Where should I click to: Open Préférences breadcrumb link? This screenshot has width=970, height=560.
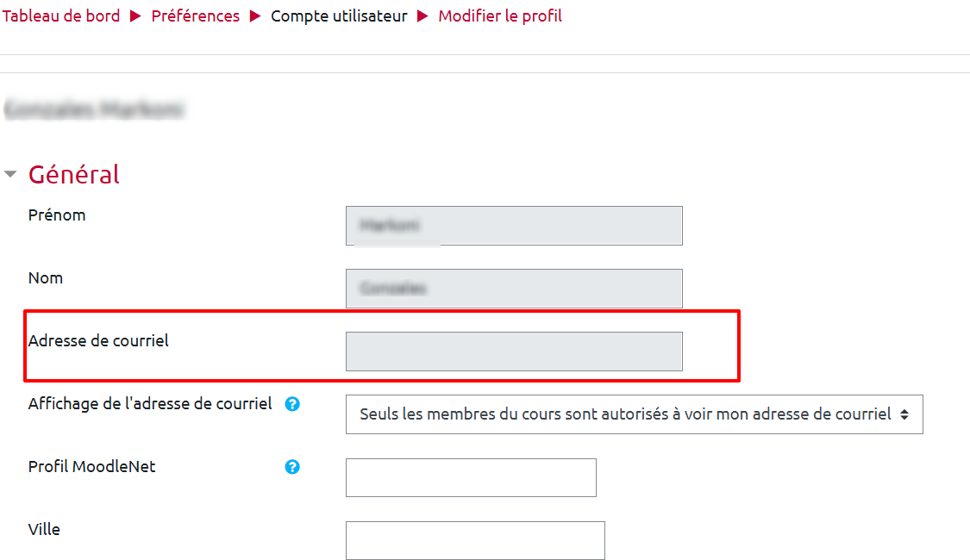click(x=196, y=16)
